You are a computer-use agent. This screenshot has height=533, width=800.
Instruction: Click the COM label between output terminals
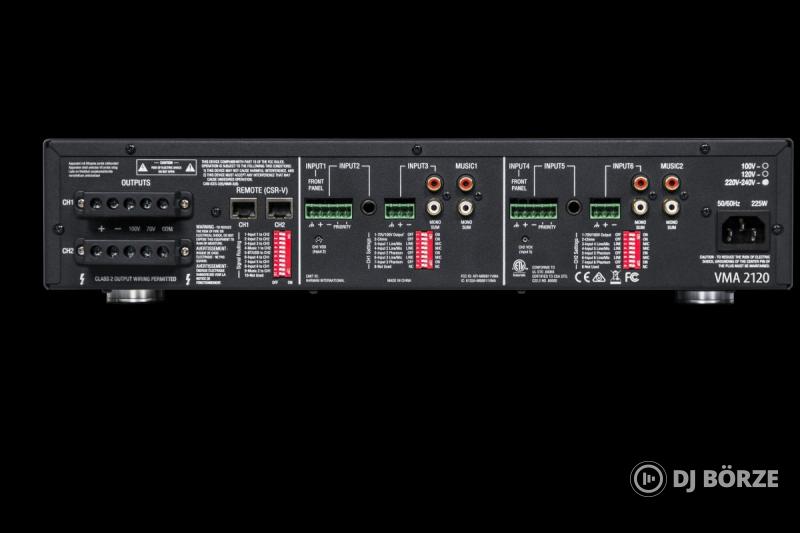[x=167, y=229]
